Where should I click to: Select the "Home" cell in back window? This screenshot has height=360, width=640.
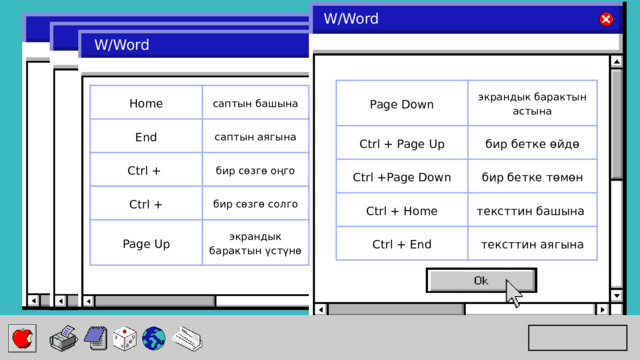146,102
